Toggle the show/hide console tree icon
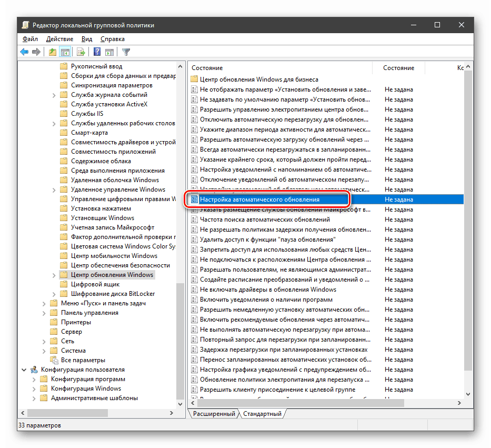491x448 pixels. tap(65, 52)
